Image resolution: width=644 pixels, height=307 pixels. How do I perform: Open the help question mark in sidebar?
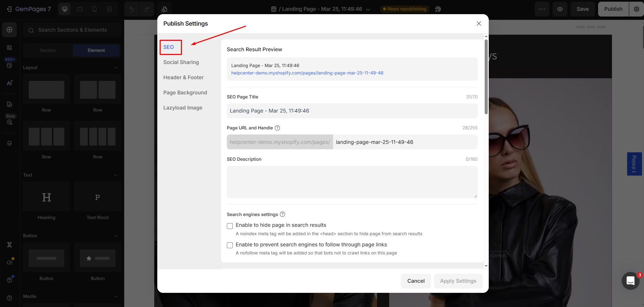click(x=9, y=298)
